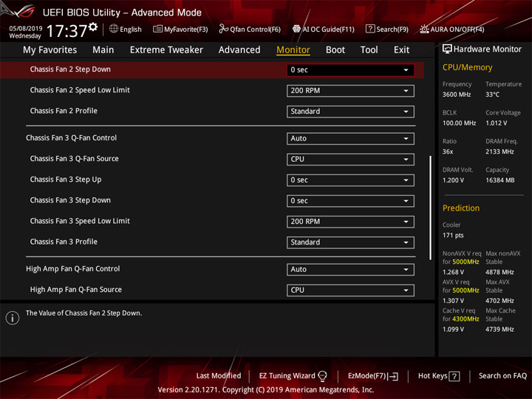Click the MyFavorite list icon

pyautogui.click(x=157, y=29)
